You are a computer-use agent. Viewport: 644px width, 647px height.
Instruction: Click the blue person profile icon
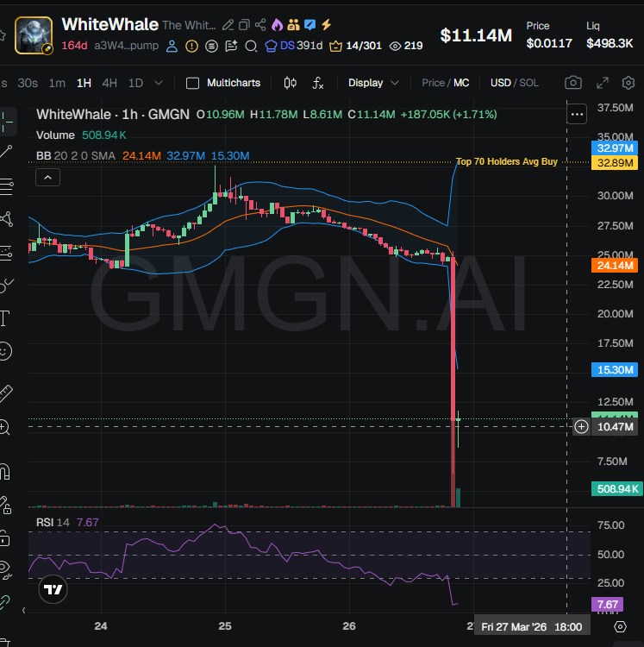[x=172, y=46]
